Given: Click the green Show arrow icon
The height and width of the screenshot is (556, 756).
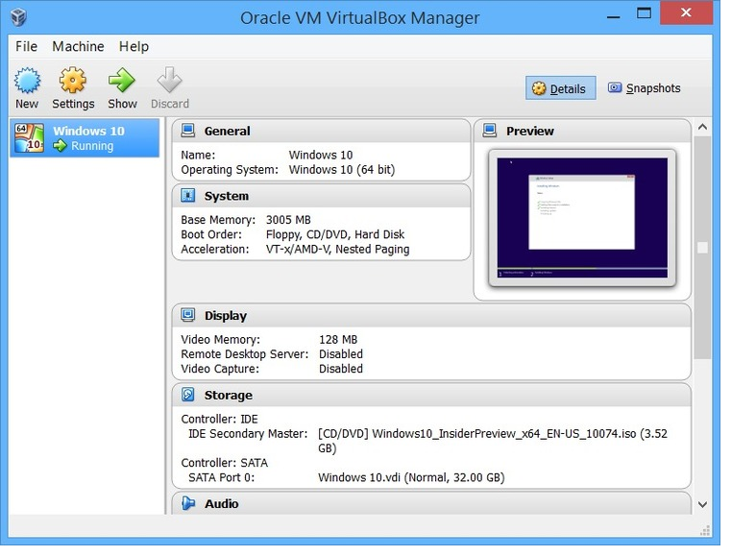Looking at the screenshot, I should click(x=121, y=80).
